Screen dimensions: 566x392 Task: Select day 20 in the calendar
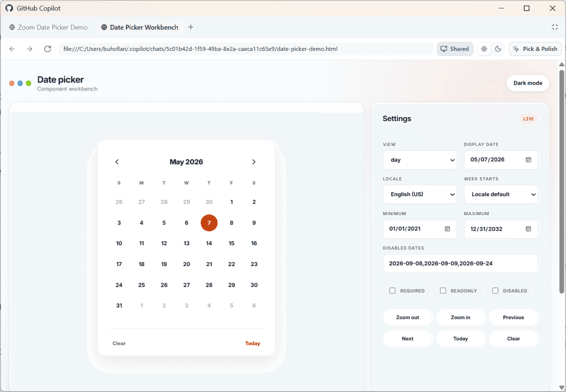coord(187,264)
